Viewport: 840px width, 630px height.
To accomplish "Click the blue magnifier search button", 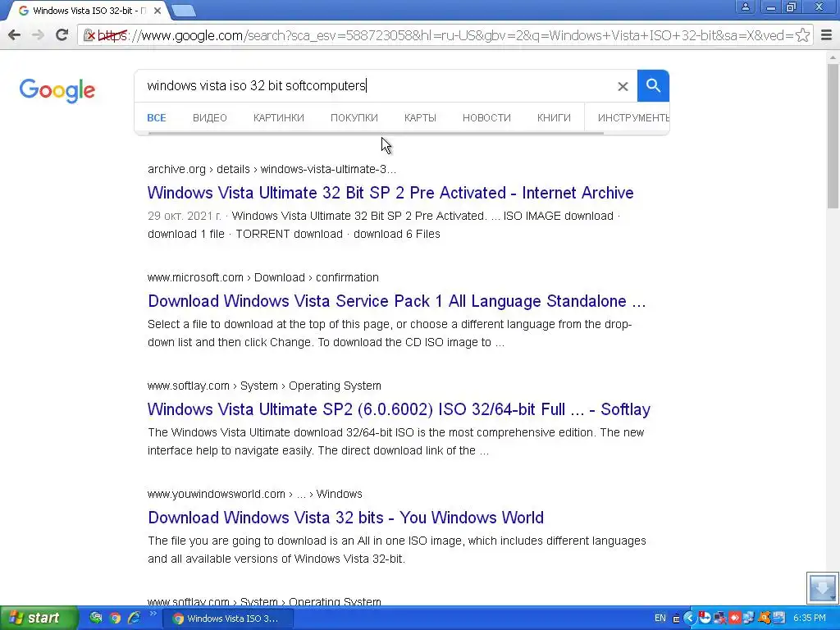I will tap(653, 85).
